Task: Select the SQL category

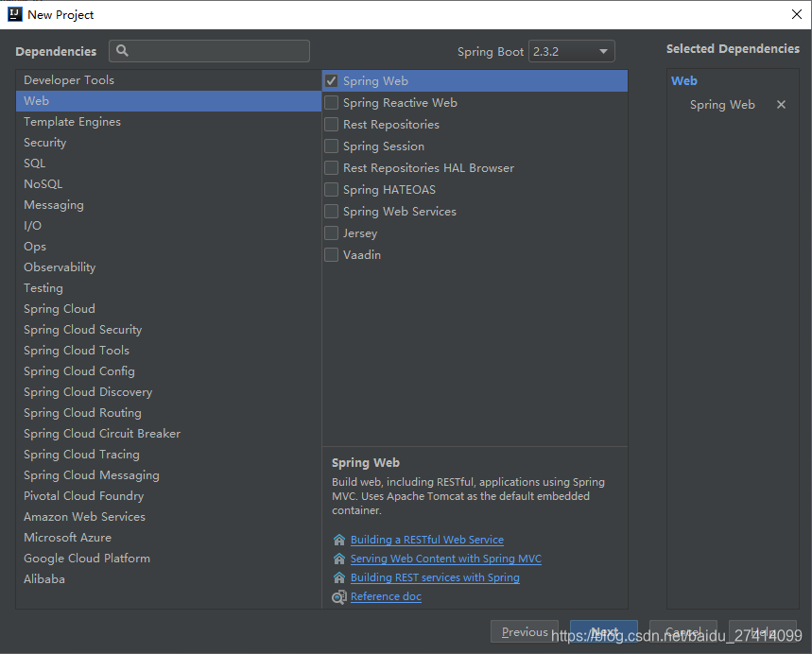Action: tap(169, 163)
